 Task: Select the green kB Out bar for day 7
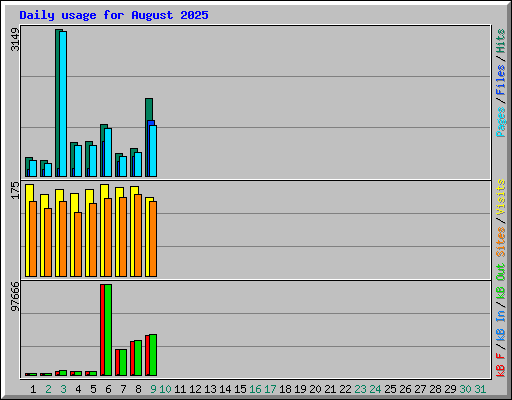point(123,362)
